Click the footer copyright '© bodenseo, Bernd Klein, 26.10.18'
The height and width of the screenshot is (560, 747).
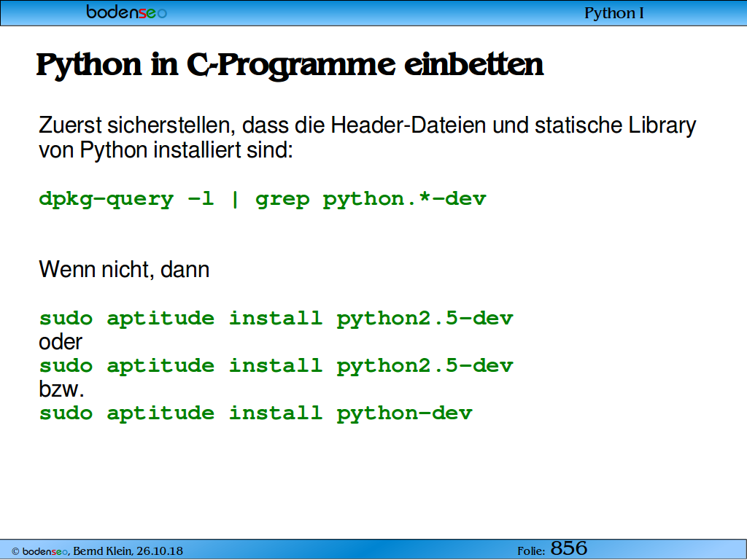(x=97, y=551)
